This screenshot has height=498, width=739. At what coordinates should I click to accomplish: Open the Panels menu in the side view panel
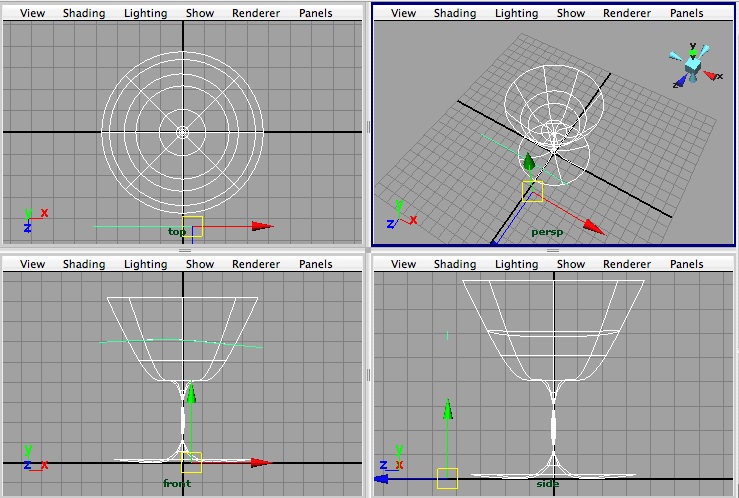pyautogui.click(x=686, y=264)
